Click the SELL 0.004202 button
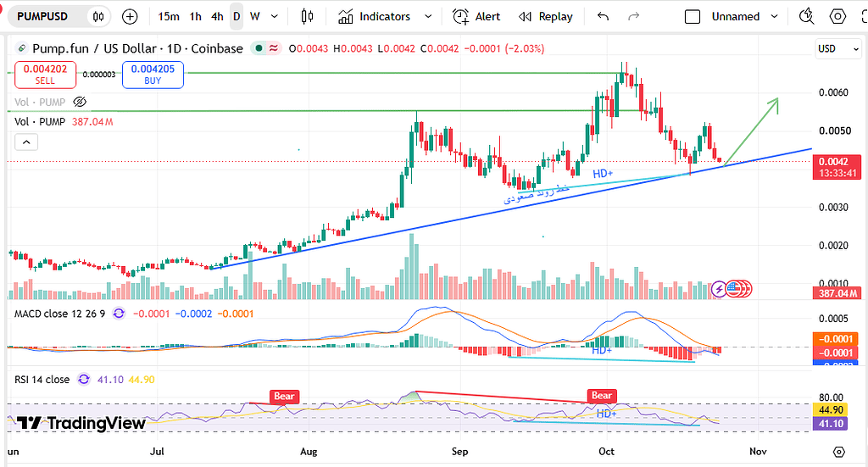 coord(46,75)
